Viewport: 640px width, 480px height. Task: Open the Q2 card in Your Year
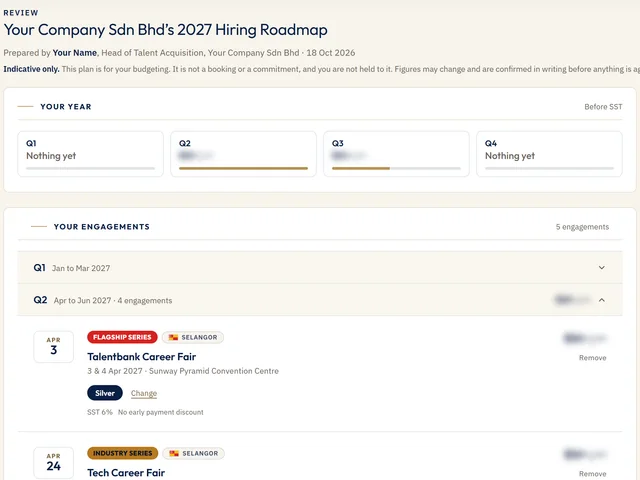tap(243, 154)
